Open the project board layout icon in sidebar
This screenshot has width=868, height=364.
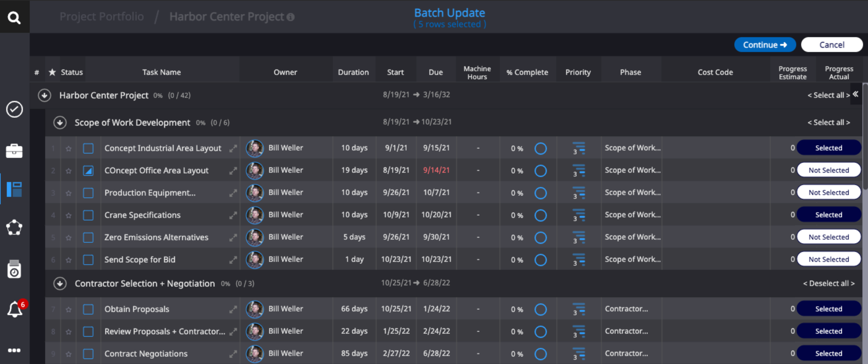pyautogui.click(x=14, y=189)
